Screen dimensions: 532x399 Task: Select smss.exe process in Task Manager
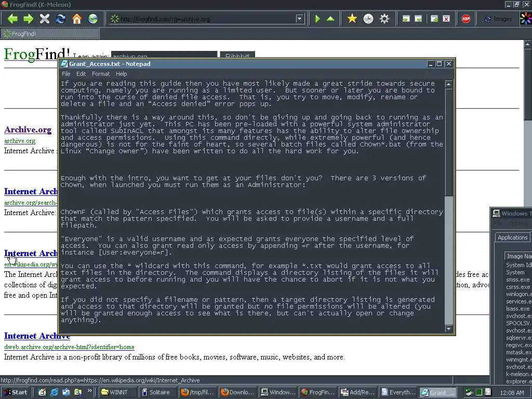517,280
